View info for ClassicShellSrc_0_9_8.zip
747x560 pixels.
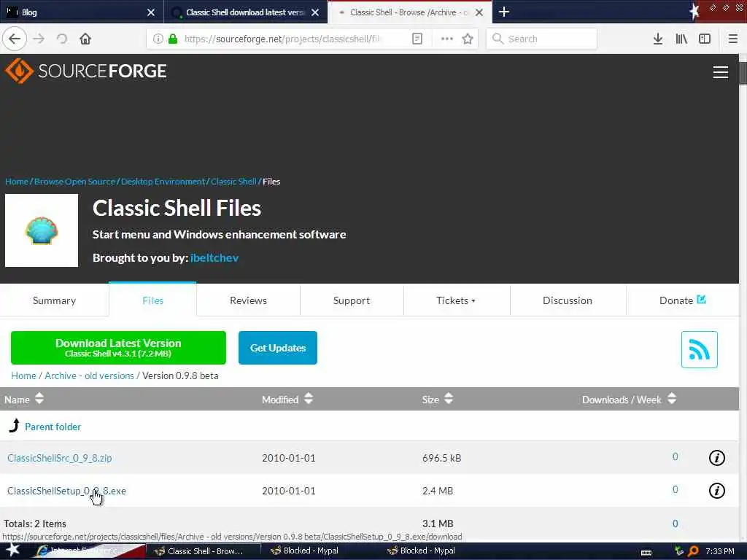(716, 458)
